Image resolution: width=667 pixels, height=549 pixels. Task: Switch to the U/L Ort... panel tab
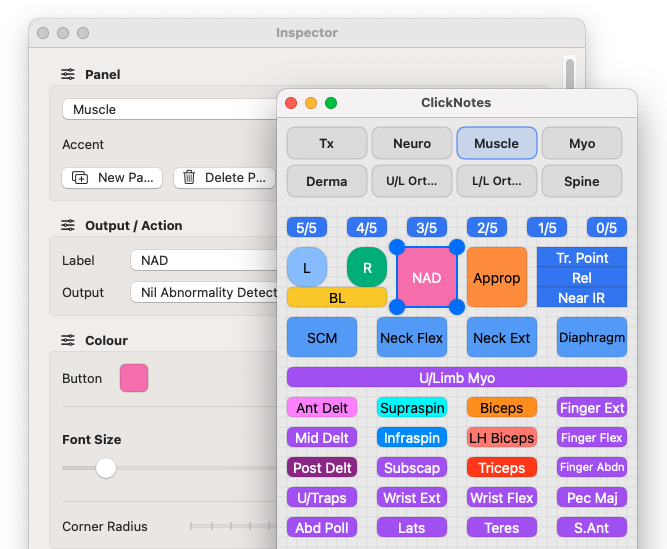click(x=412, y=181)
